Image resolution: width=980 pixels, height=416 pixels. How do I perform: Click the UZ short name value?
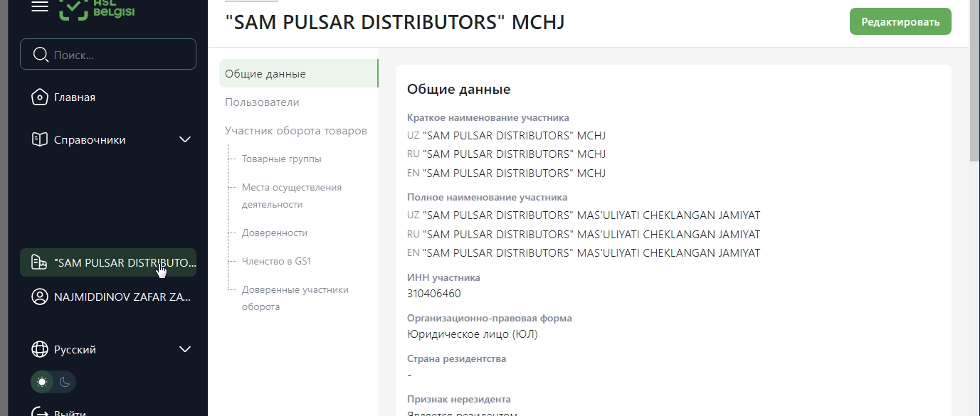(x=514, y=135)
